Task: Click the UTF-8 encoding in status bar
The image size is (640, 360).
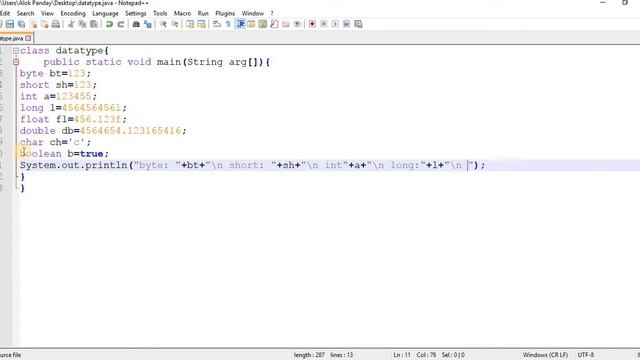Action: [x=586, y=355]
